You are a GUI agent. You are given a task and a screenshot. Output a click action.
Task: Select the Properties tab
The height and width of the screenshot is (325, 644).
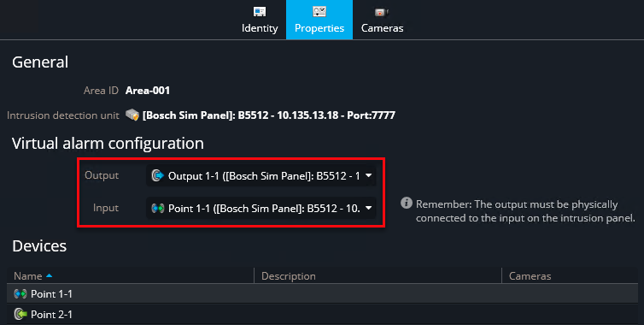click(319, 20)
